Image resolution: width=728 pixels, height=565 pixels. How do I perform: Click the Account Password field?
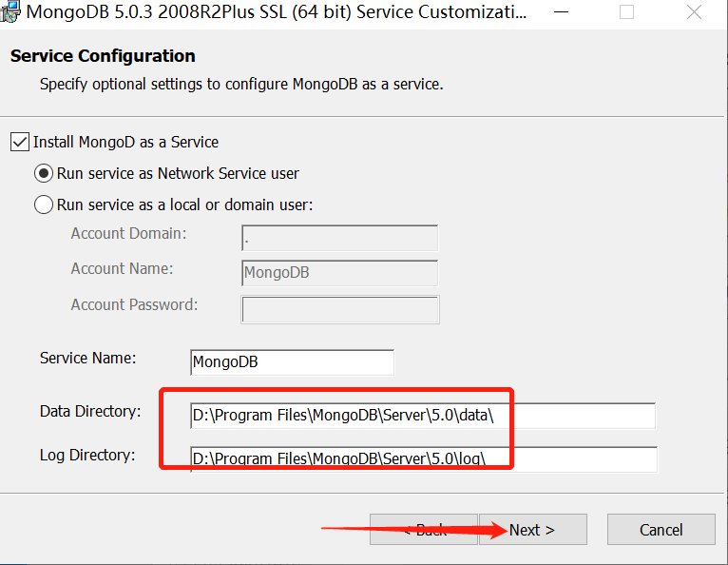pyautogui.click(x=340, y=309)
